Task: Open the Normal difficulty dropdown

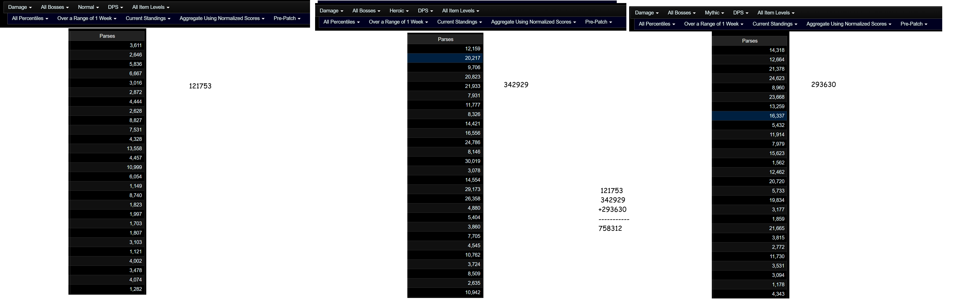Action: click(x=88, y=7)
